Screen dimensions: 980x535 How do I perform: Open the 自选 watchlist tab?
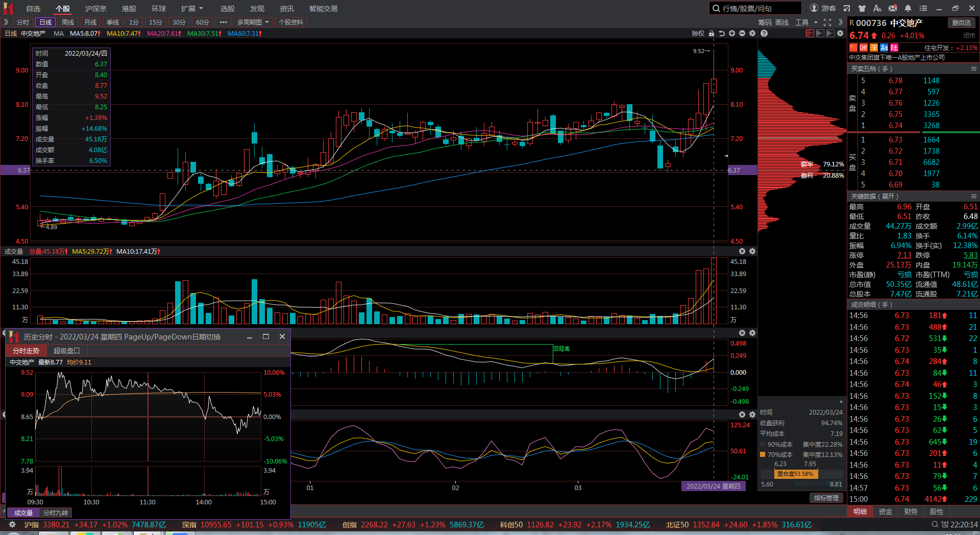click(x=33, y=9)
